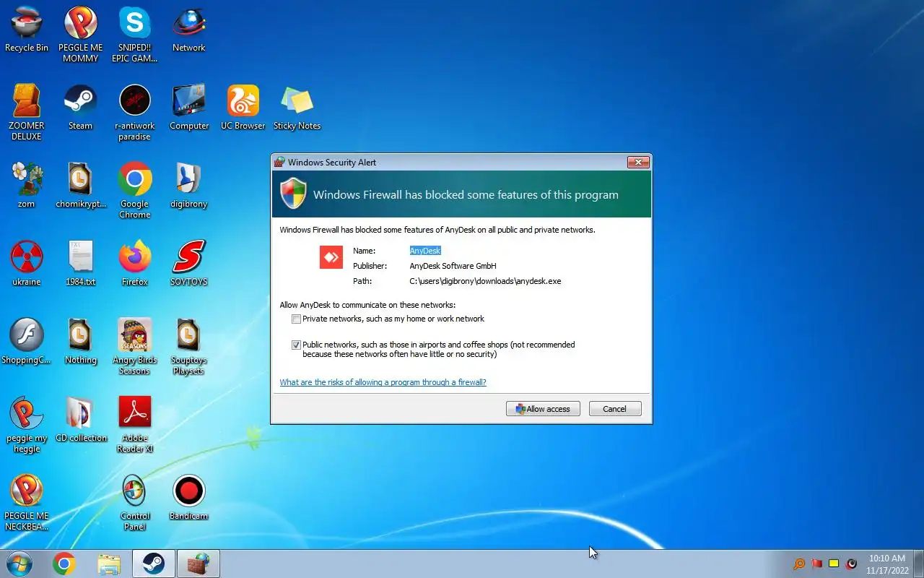Select Bandicam desktop icon
Image resolution: width=924 pixels, height=578 pixels.
(189, 498)
